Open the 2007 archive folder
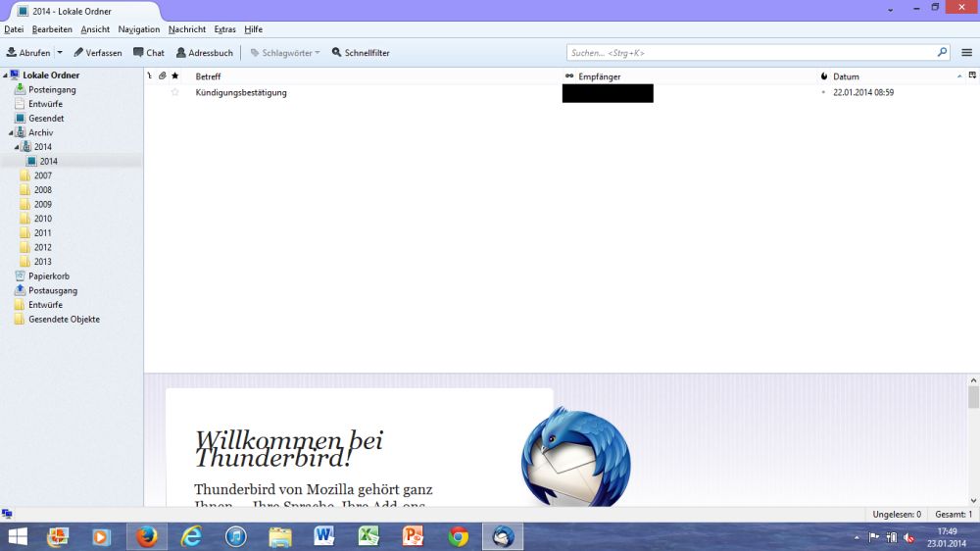Screen dimensions: 980x551 [x=42, y=175]
